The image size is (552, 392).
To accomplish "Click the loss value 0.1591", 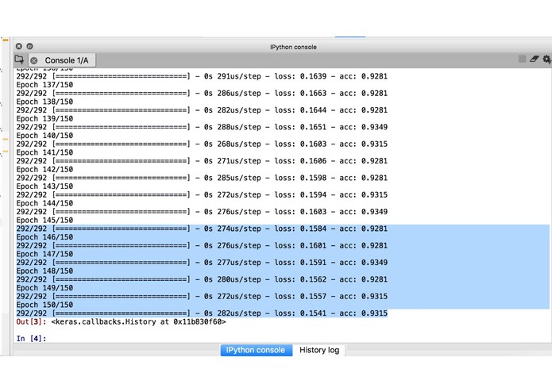I will click(313, 263).
